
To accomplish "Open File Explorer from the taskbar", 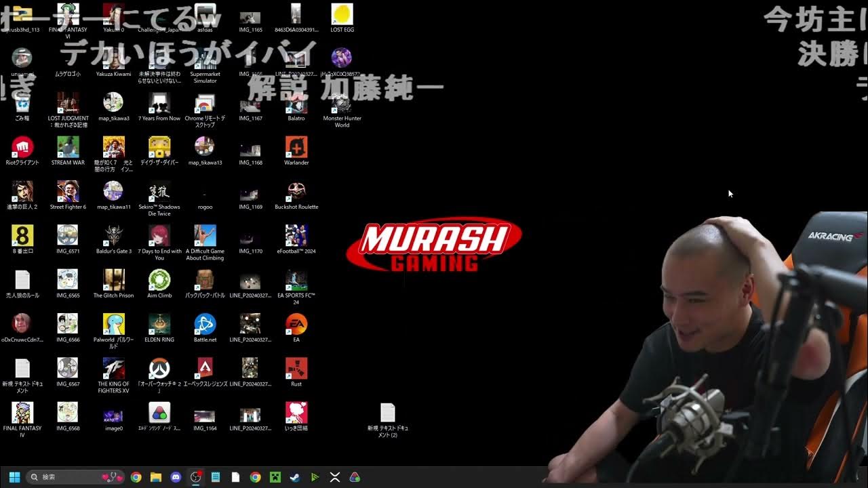I will (x=155, y=477).
